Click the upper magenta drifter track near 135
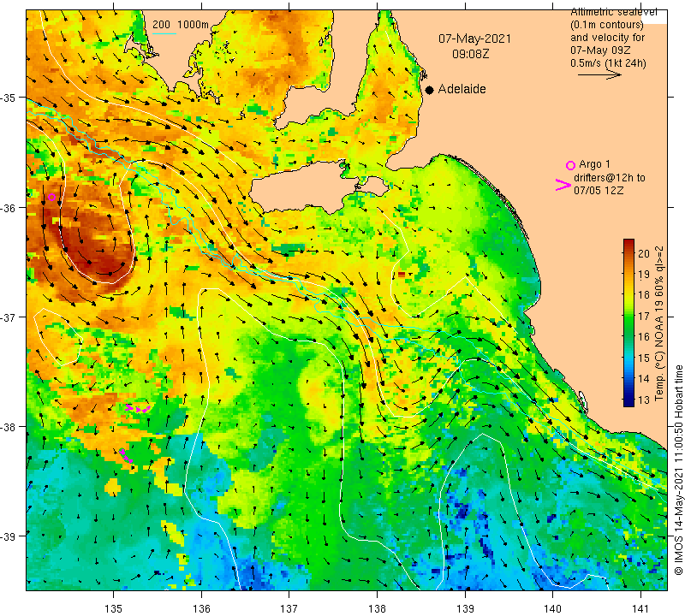 click(x=138, y=409)
